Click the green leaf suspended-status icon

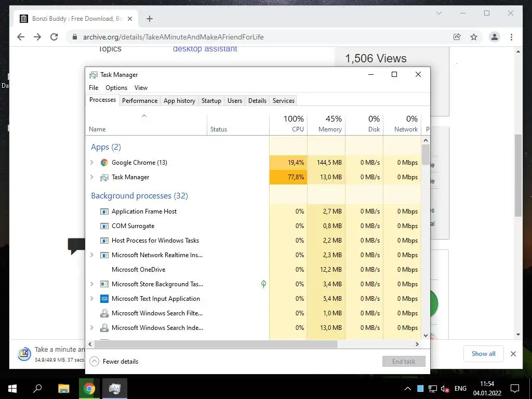point(263,284)
